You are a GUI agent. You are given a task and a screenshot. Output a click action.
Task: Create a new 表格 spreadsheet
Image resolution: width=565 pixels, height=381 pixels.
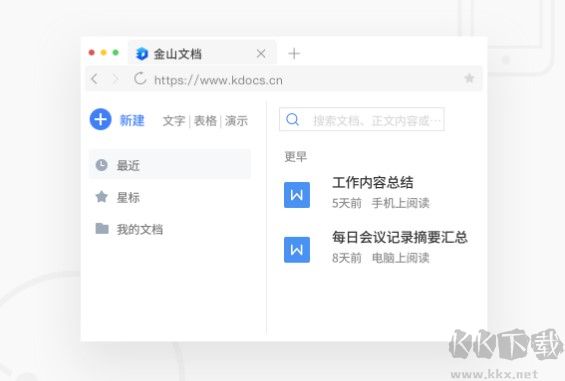(205, 121)
